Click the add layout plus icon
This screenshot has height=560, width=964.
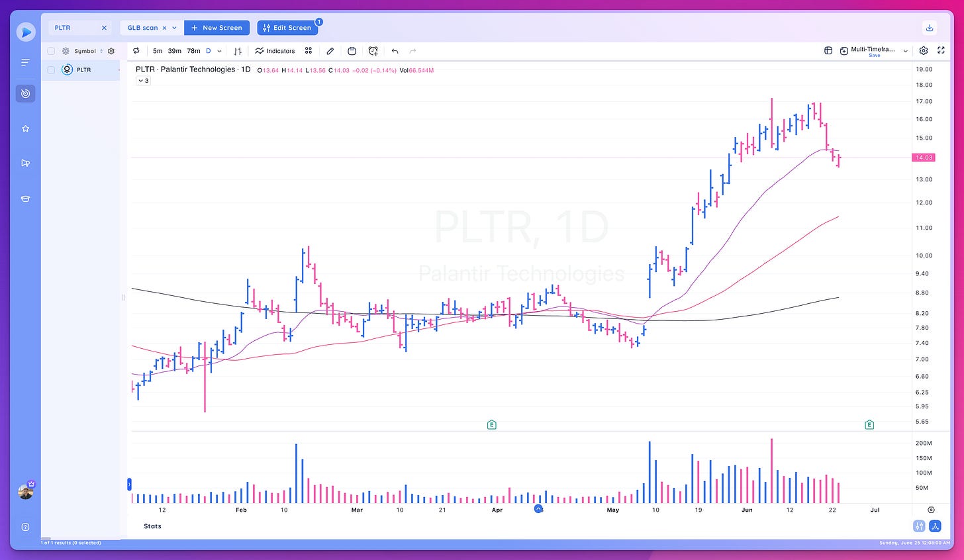(844, 51)
